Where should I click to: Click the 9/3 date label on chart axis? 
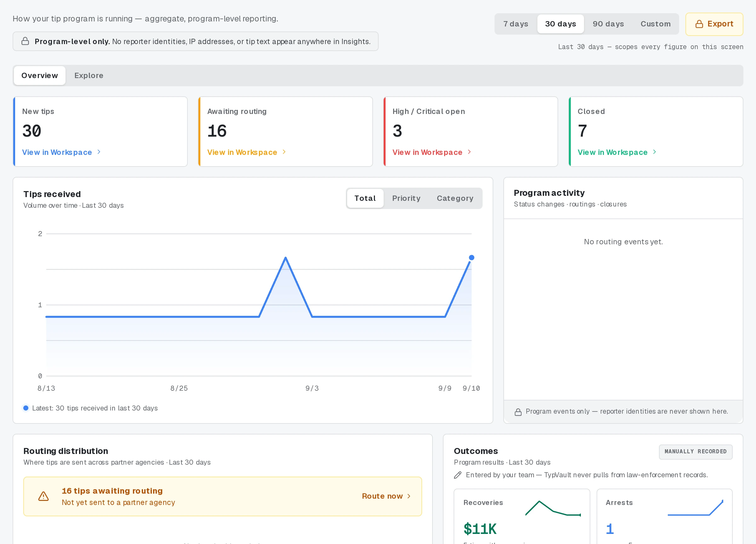click(x=312, y=388)
